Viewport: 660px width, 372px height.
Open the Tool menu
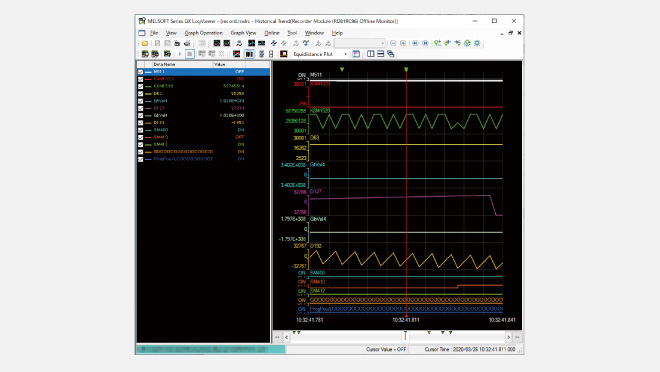tap(292, 33)
